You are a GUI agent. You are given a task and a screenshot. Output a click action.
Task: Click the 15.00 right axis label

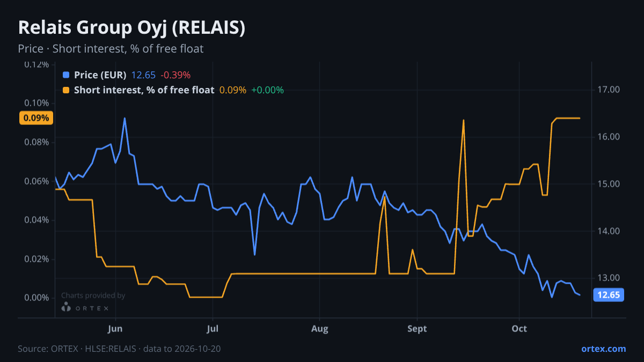pos(609,184)
